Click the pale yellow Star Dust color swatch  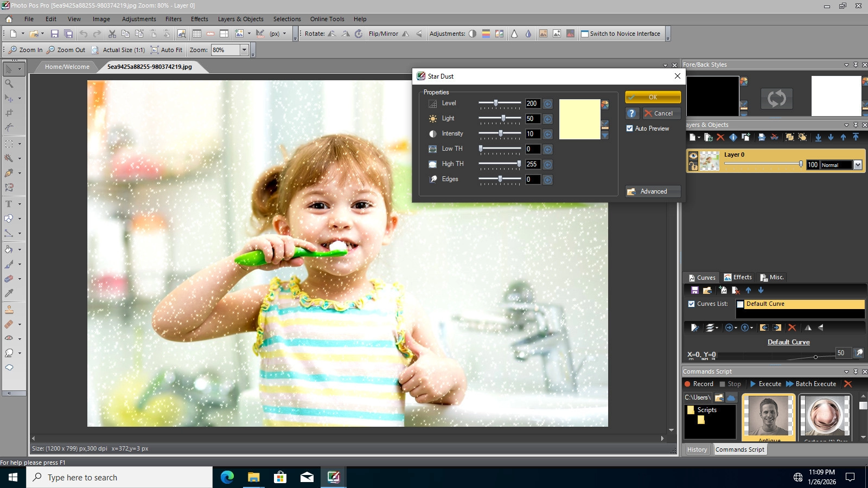(579, 119)
